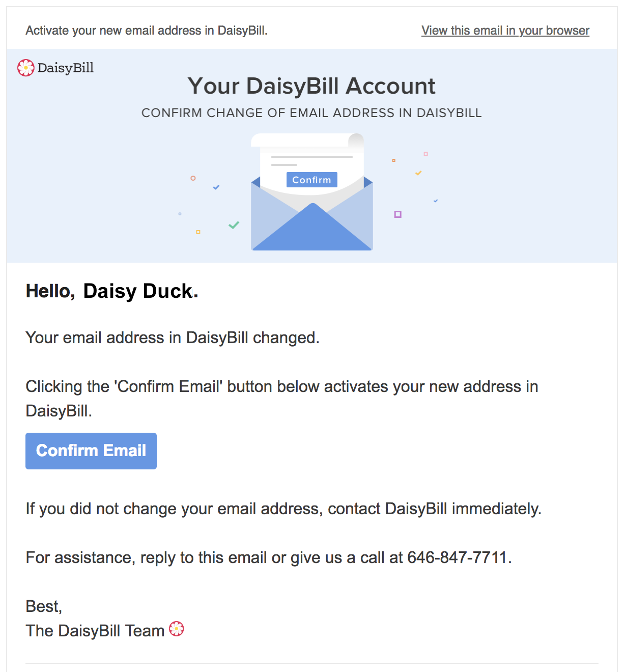This screenshot has width=626, height=672.
Task: Open 'View this email in your browser' link
Action: point(505,31)
